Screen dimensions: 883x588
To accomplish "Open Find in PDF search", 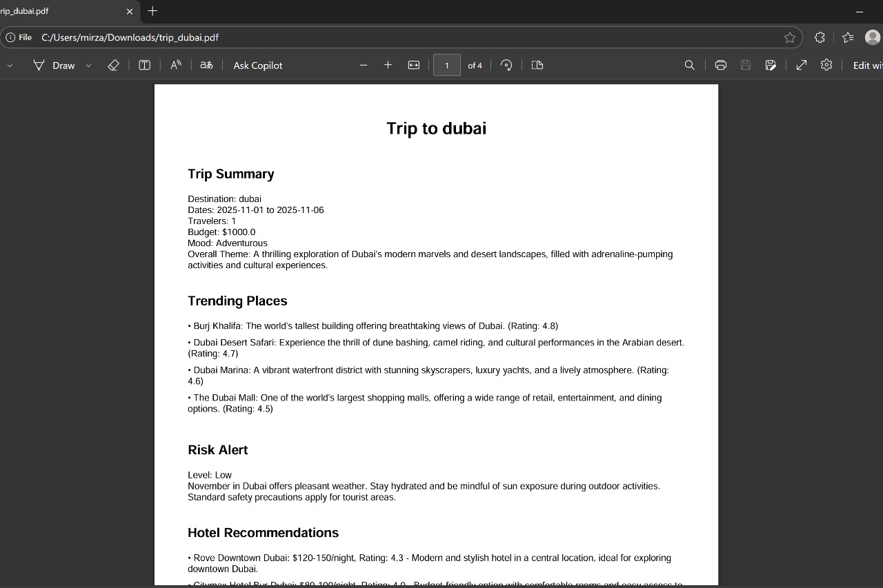I will [x=689, y=65].
